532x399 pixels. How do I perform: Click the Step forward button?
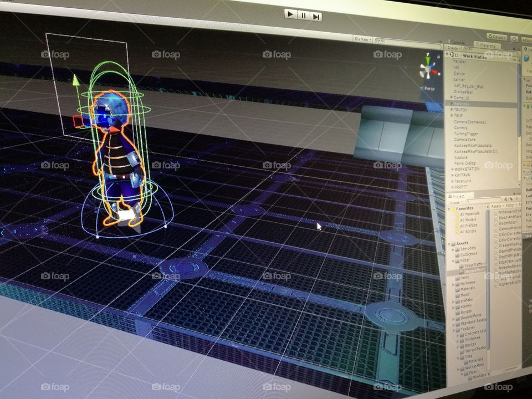click(x=316, y=17)
